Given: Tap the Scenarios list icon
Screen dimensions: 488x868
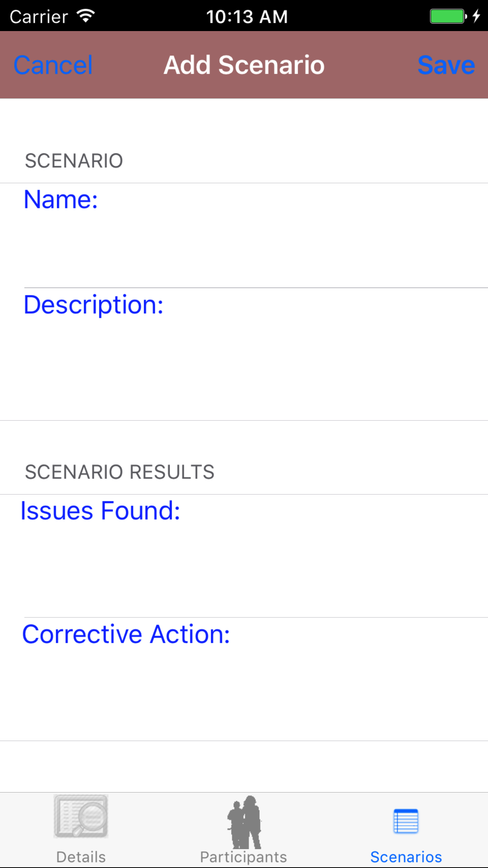Looking at the screenshot, I should [x=406, y=821].
